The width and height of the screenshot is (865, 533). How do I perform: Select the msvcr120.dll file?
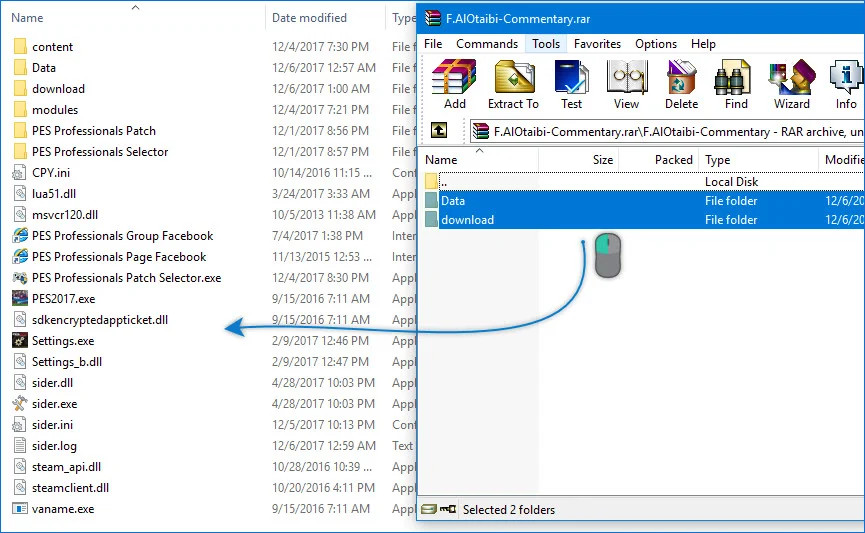(x=65, y=215)
